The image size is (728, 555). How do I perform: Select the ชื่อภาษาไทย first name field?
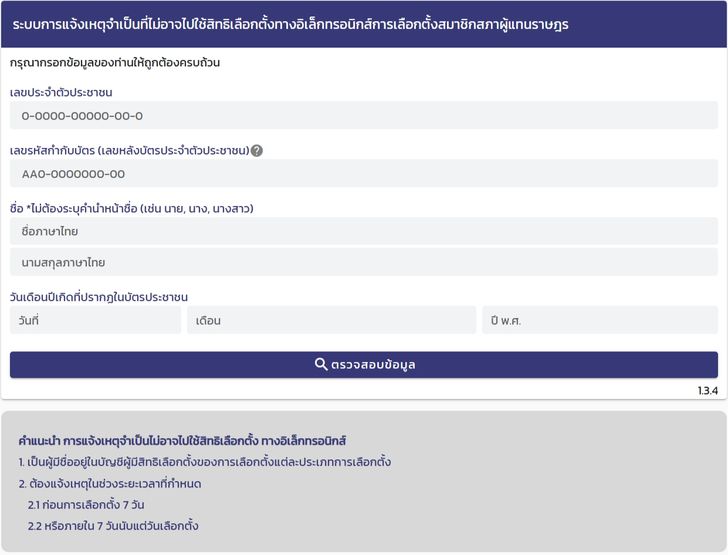[364, 232]
